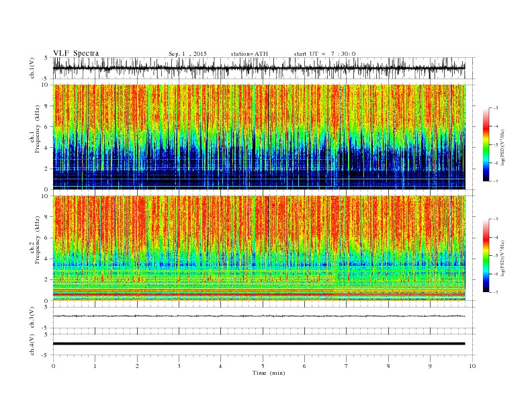Click time axis tick label '1'

tap(95, 366)
